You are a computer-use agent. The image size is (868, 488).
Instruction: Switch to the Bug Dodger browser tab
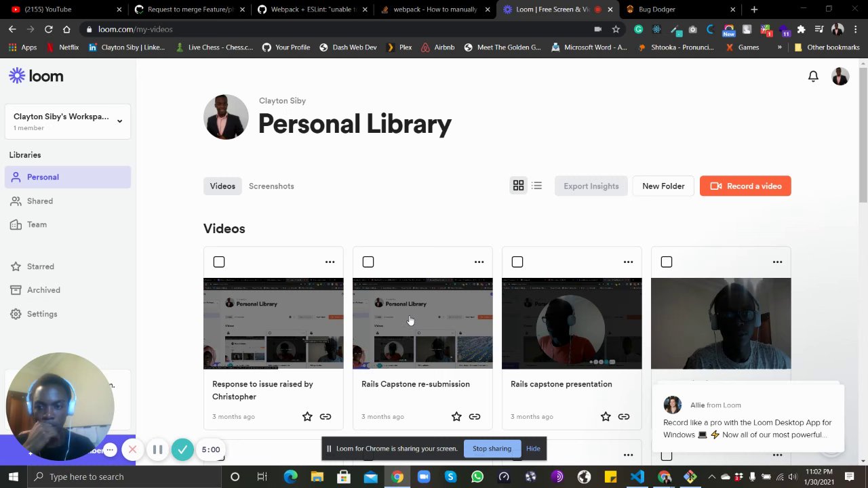point(682,9)
